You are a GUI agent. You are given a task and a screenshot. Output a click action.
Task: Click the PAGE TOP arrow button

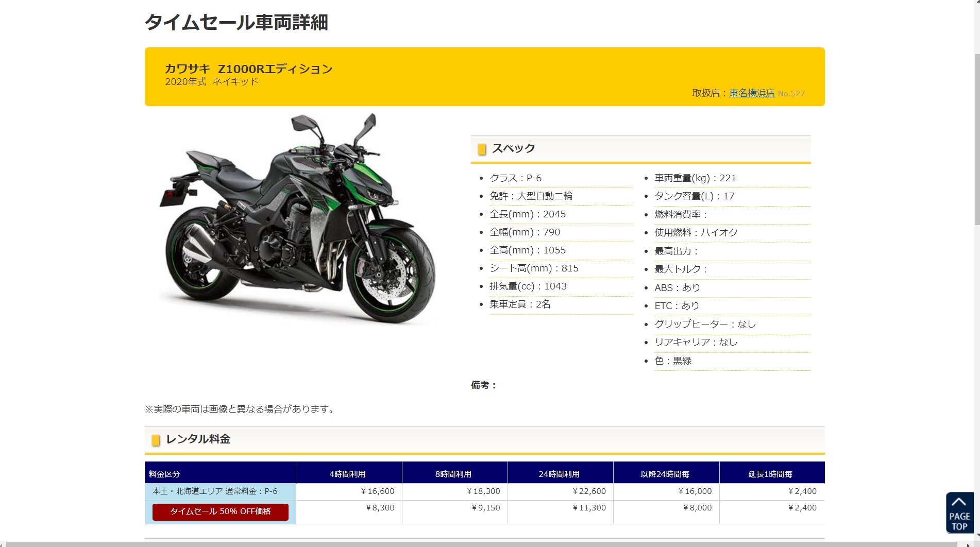click(959, 512)
